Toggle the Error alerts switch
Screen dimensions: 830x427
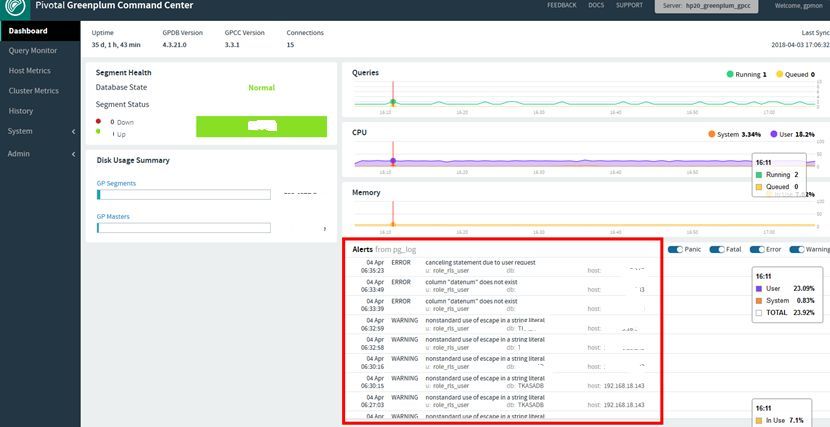pos(757,249)
